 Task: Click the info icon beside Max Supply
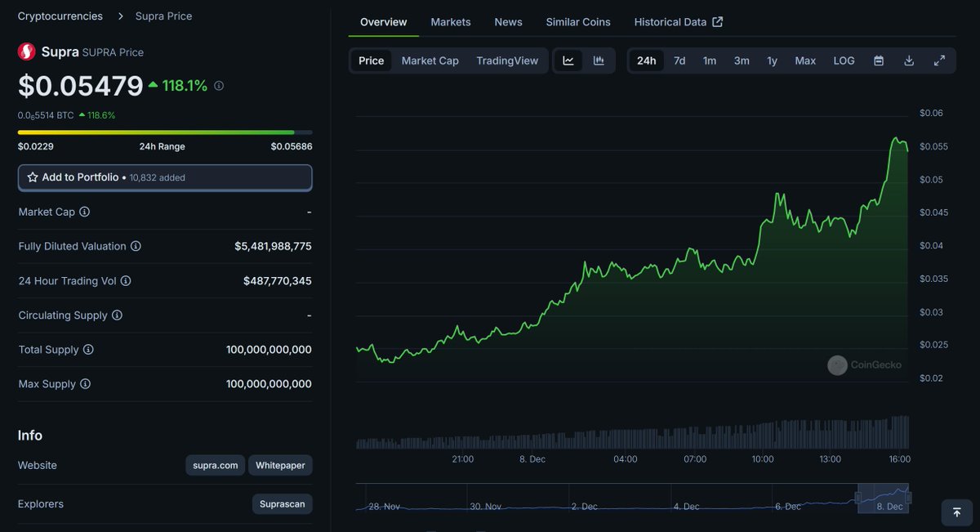pyautogui.click(x=85, y=383)
